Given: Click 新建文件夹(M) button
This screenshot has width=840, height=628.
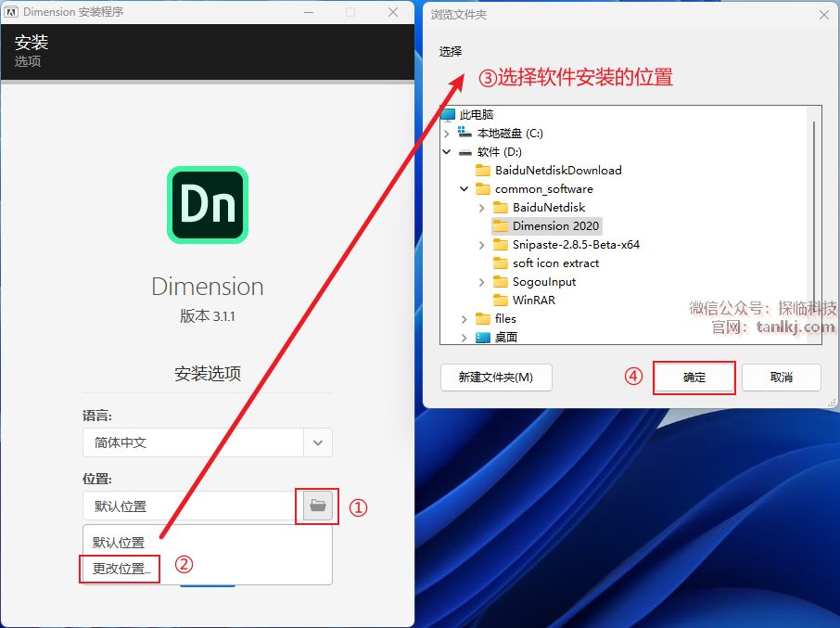Looking at the screenshot, I should (x=496, y=378).
